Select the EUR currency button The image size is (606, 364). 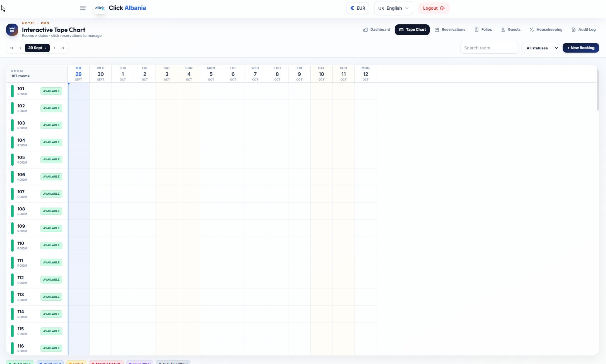(358, 8)
